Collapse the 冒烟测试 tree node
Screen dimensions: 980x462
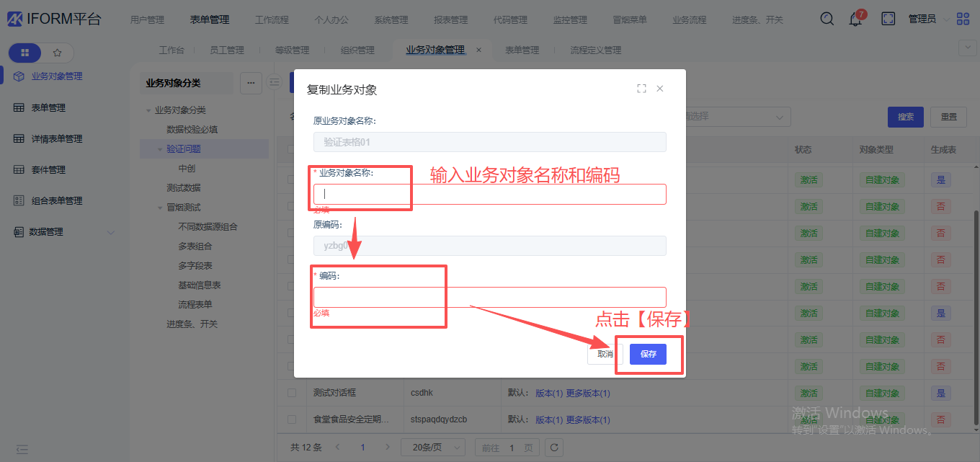(160, 208)
